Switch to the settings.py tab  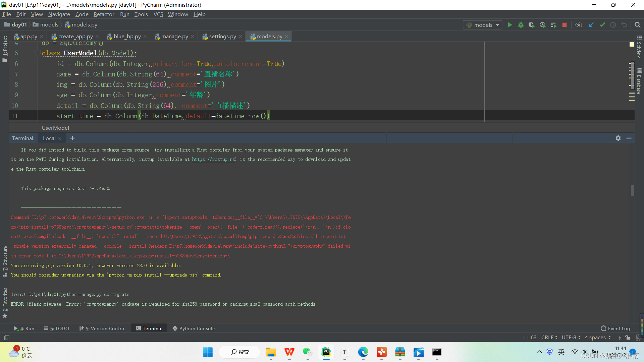pos(222,36)
